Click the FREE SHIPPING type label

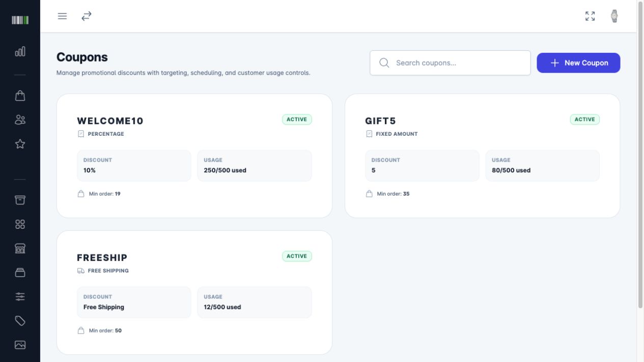108,270
